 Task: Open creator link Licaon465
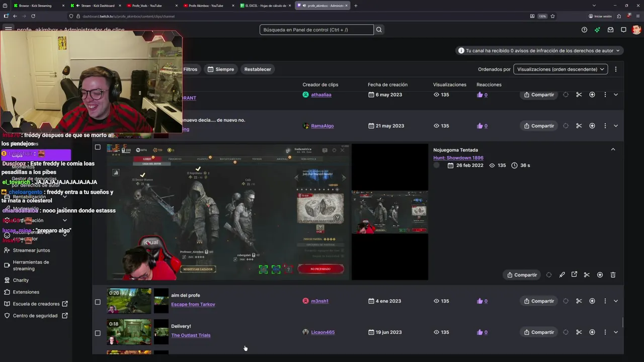[323, 332]
